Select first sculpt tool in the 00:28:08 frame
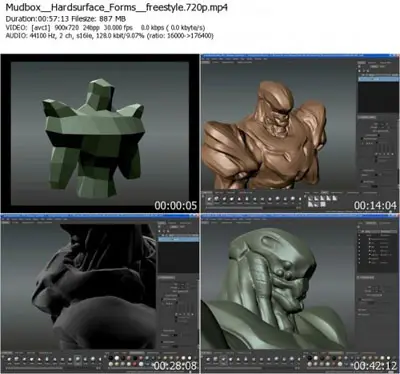The height and width of the screenshot is (374, 400). (x=9, y=359)
